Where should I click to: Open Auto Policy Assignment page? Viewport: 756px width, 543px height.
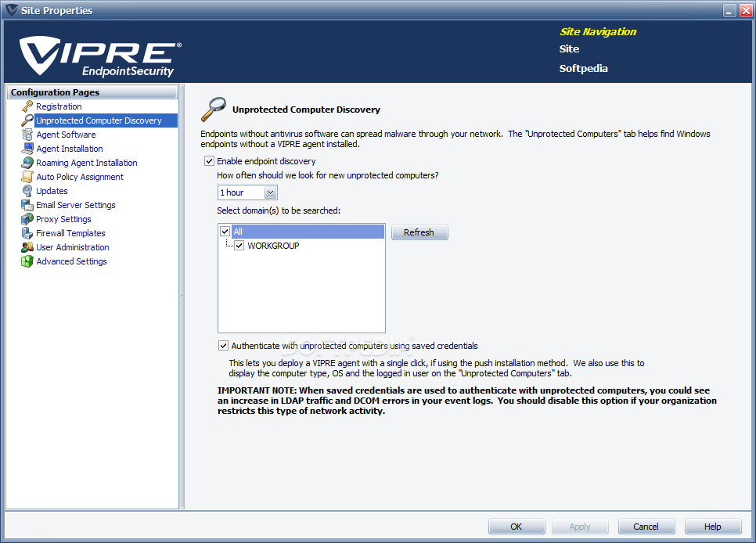click(x=80, y=177)
